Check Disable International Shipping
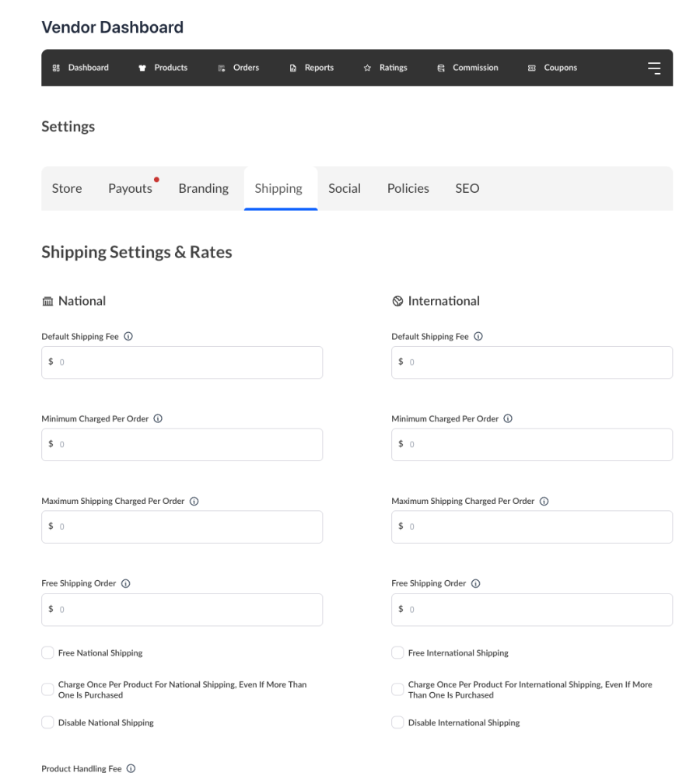 click(397, 722)
